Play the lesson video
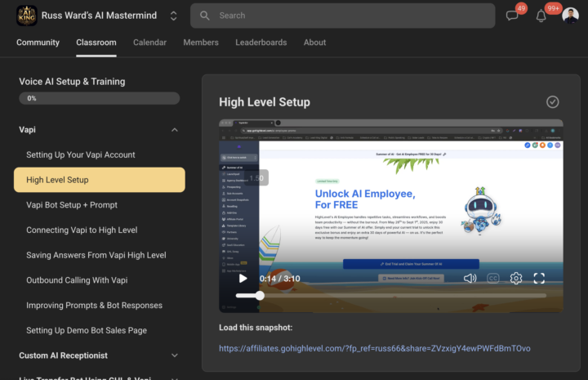588x380 pixels. (x=243, y=279)
